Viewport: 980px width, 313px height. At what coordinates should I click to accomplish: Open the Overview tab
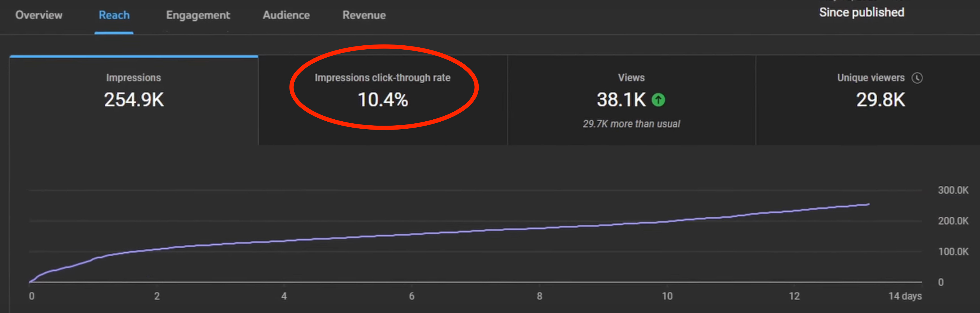coord(39,15)
